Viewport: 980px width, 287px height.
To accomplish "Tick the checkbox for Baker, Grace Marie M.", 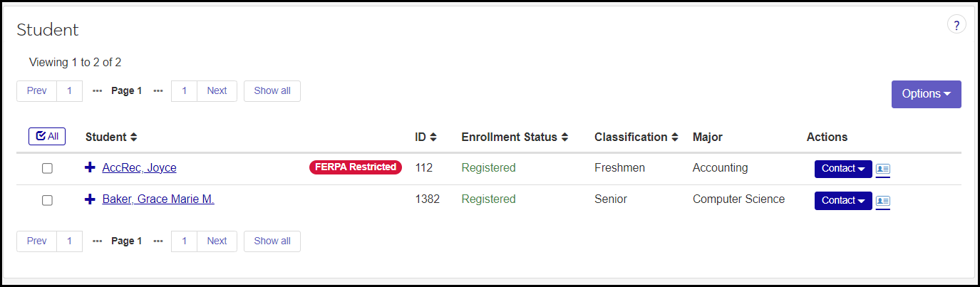I will click(47, 201).
